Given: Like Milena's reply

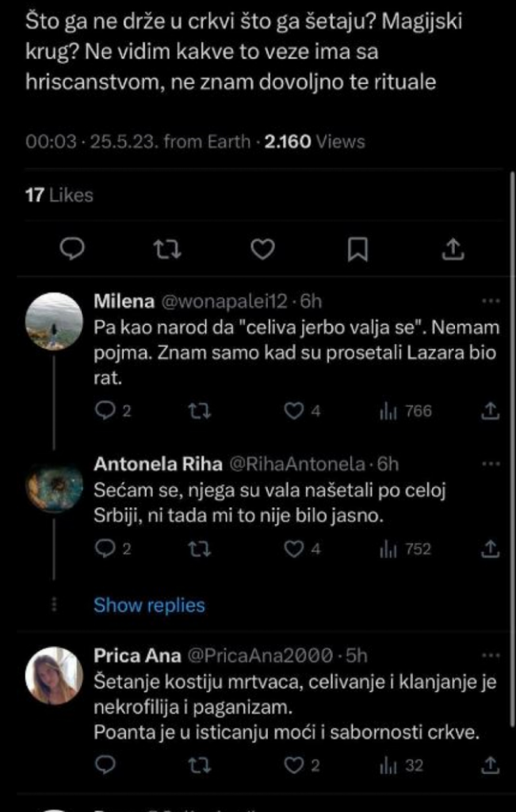Looking at the screenshot, I should tap(293, 412).
